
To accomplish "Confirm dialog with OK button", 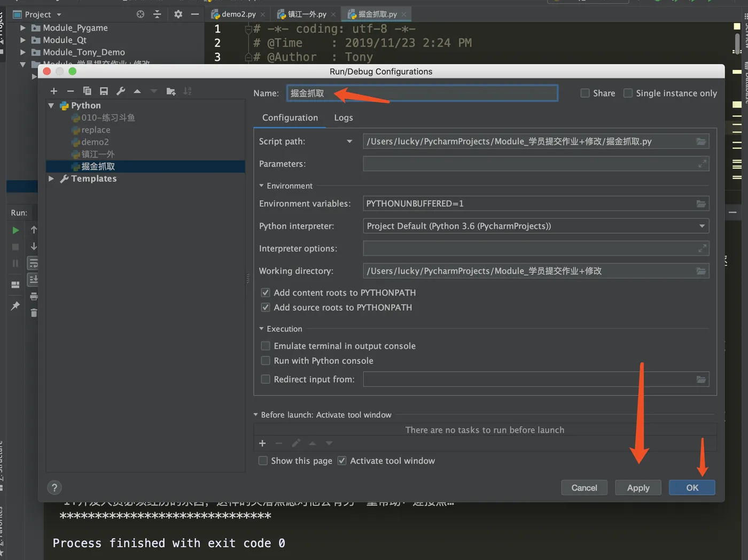I will tap(692, 487).
